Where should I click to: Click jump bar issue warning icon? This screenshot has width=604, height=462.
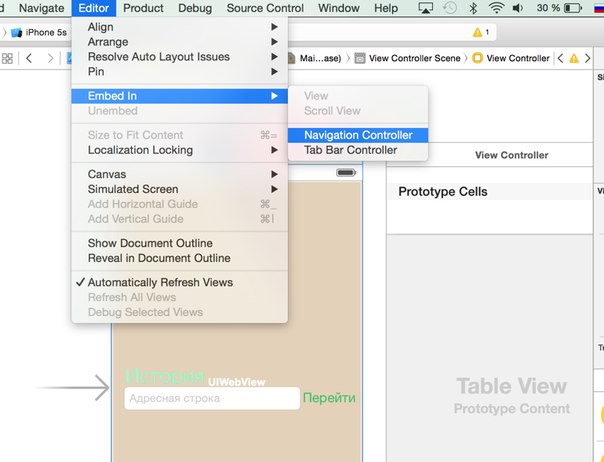click(574, 59)
